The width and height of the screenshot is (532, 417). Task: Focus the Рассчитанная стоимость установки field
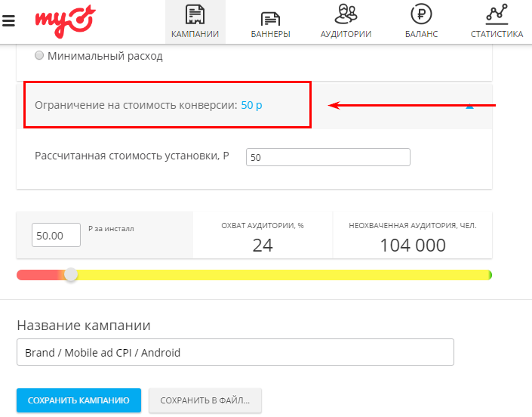(x=328, y=157)
